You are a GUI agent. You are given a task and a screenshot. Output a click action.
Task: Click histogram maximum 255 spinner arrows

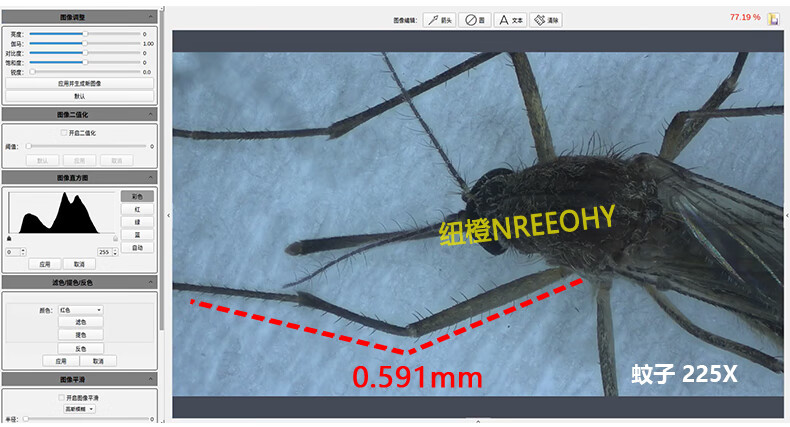tap(115, 252)
